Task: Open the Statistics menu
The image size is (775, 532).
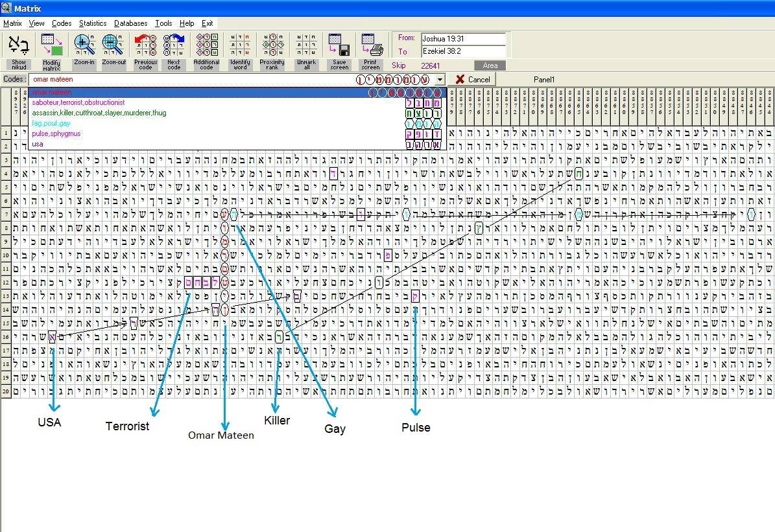Action: coord(93,23)
